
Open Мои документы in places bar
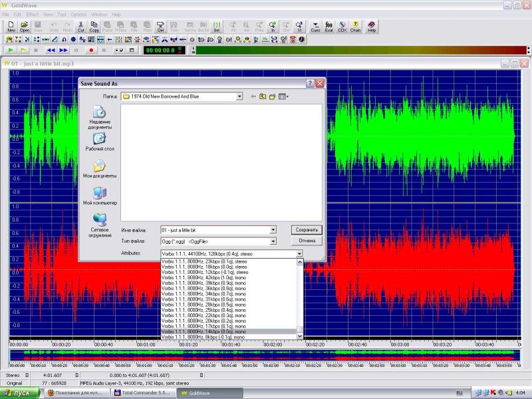pos(100,169)
